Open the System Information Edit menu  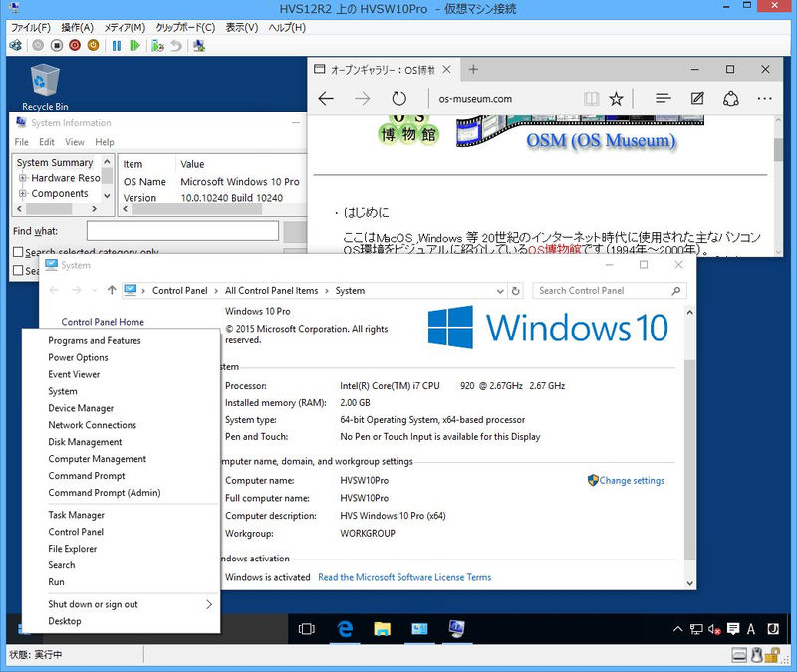tap(46, 142)
